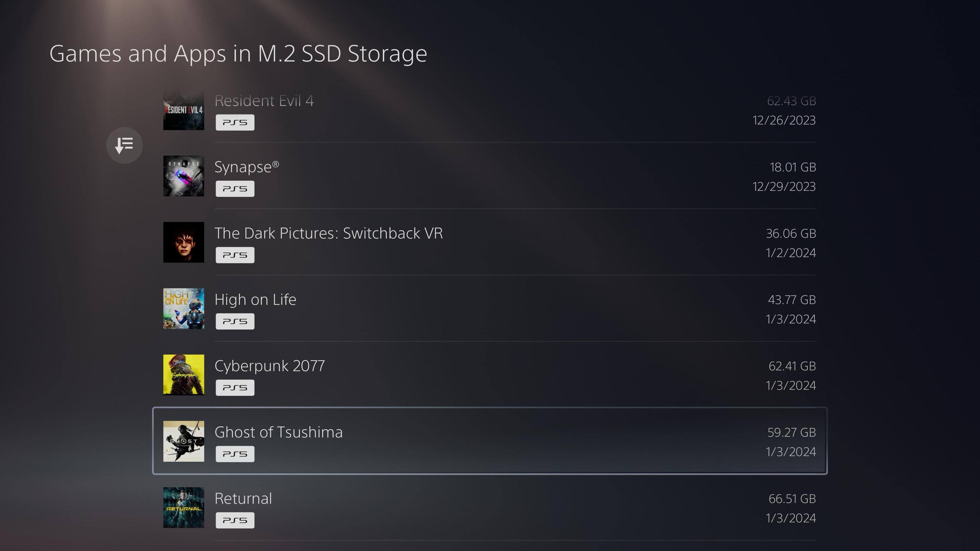Select the Ghost of Tsushima title
The image size is (980, 551).
278,432
